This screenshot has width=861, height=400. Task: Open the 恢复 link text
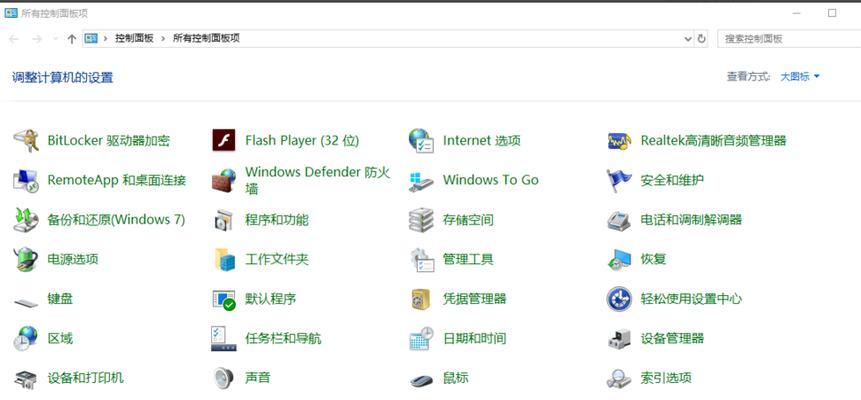coord(653,259)
